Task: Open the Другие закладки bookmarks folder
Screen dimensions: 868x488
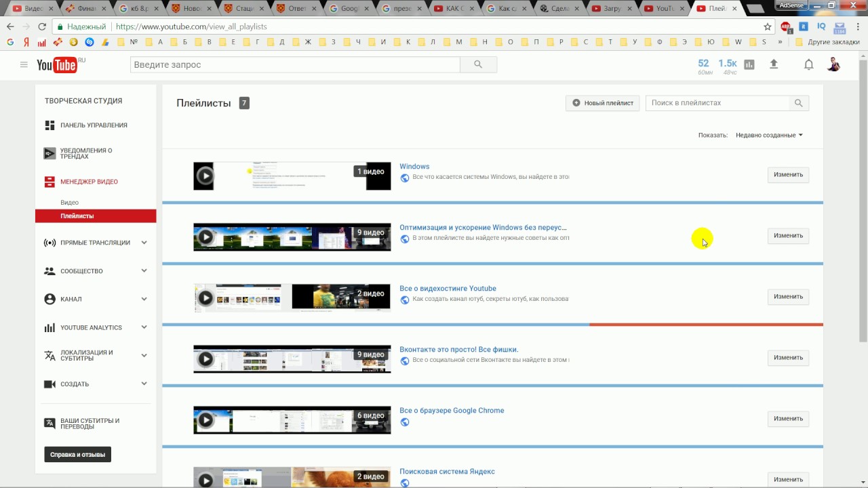Action: 827,42
